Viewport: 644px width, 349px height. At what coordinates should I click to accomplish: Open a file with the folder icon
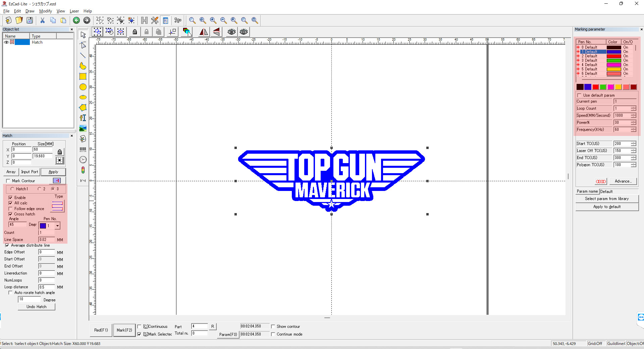(x=19, y=20)
